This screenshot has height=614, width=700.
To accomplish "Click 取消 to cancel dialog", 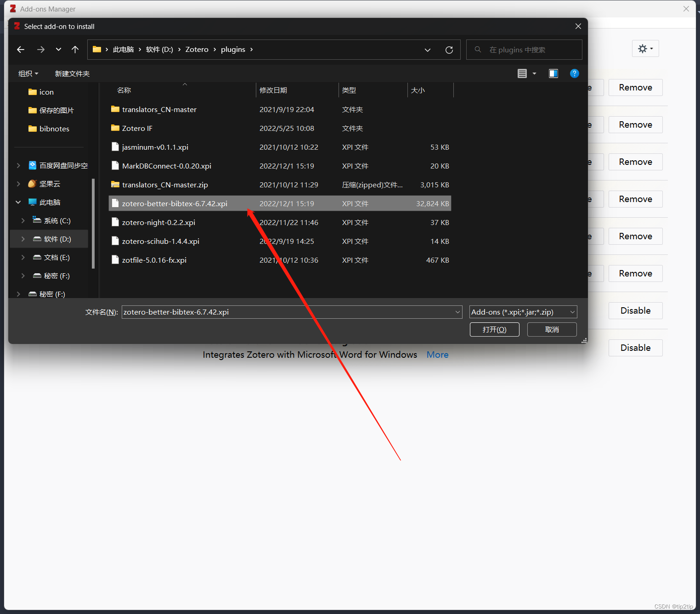I will coord(552,329).
